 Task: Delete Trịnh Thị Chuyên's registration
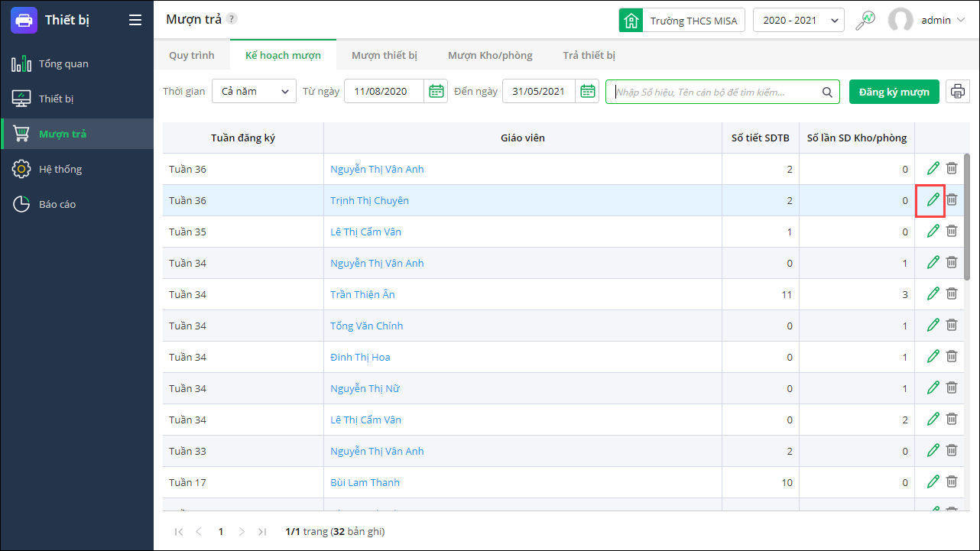952,200
